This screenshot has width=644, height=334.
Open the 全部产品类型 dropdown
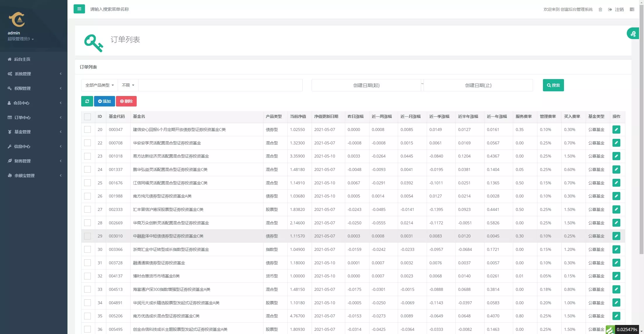point(99,85)
